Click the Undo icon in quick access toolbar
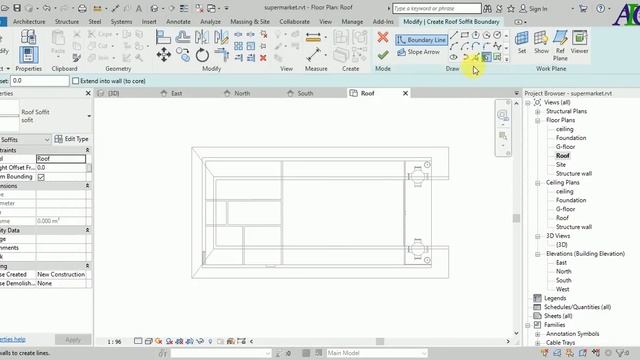Screen dimensions: 640x360 pos(47,8)
